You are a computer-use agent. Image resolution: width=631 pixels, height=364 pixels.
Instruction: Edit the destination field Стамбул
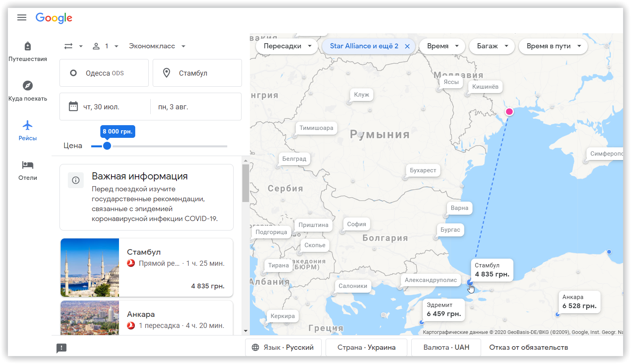(197, 73)
